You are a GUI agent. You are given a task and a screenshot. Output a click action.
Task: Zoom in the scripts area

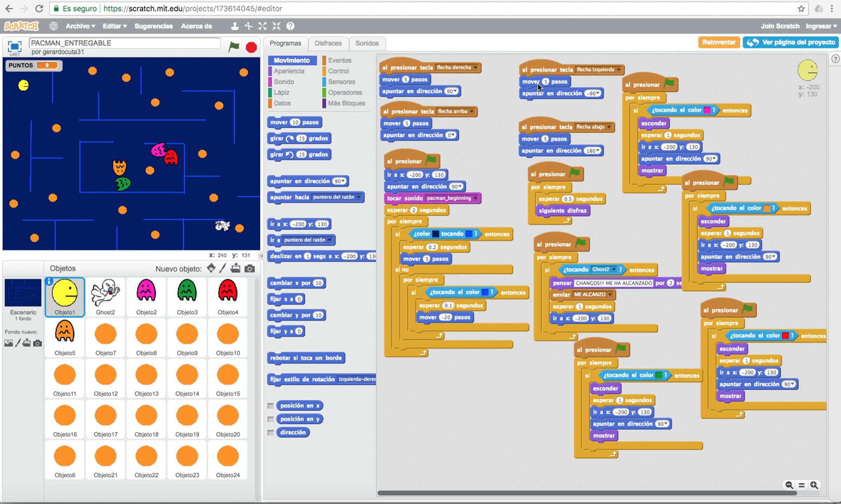[x=814, y=485]
